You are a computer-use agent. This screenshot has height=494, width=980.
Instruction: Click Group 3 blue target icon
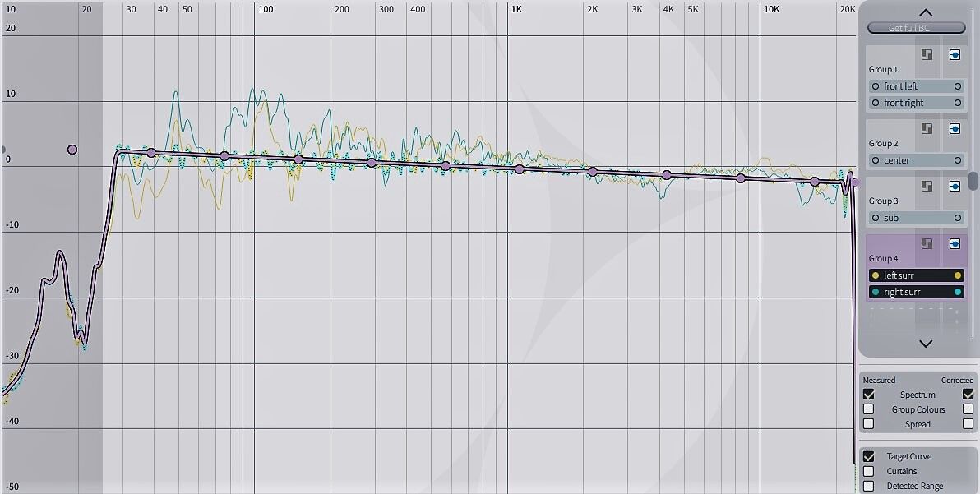(x=955, y=186)
